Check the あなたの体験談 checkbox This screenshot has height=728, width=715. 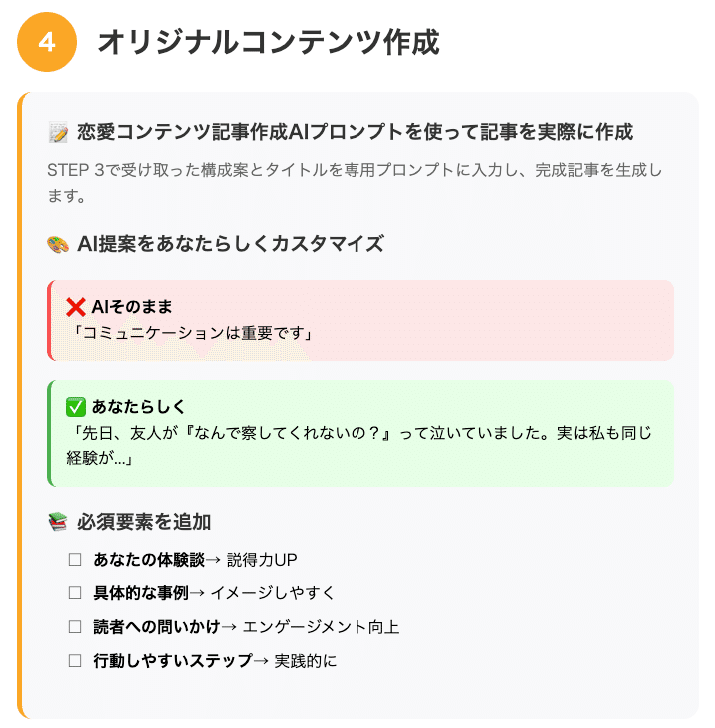(x=75, y=559)
